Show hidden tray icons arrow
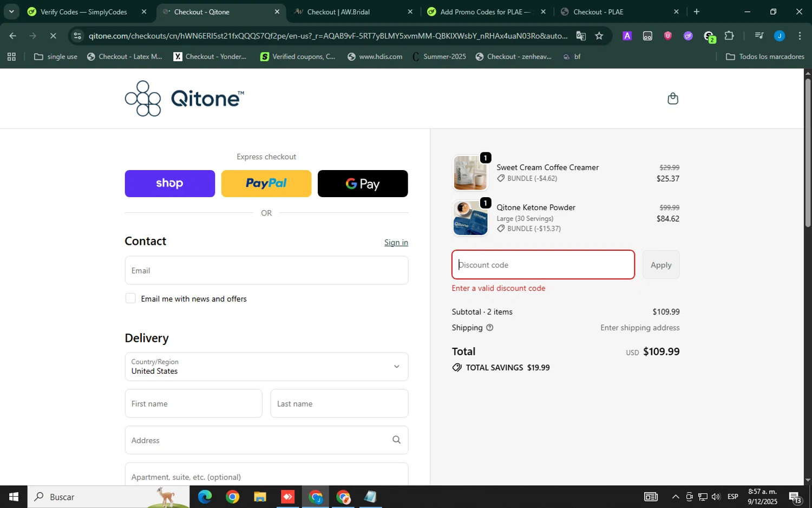The height and width of the screenshot is (508, 812). click(x=675, y=497)
